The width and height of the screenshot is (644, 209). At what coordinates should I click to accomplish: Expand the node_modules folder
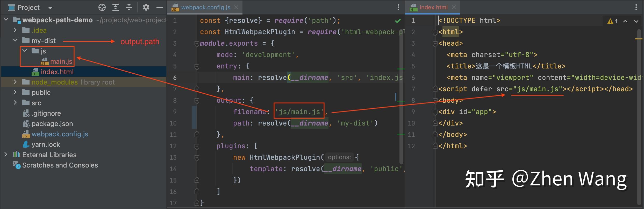tap(15, 82)
